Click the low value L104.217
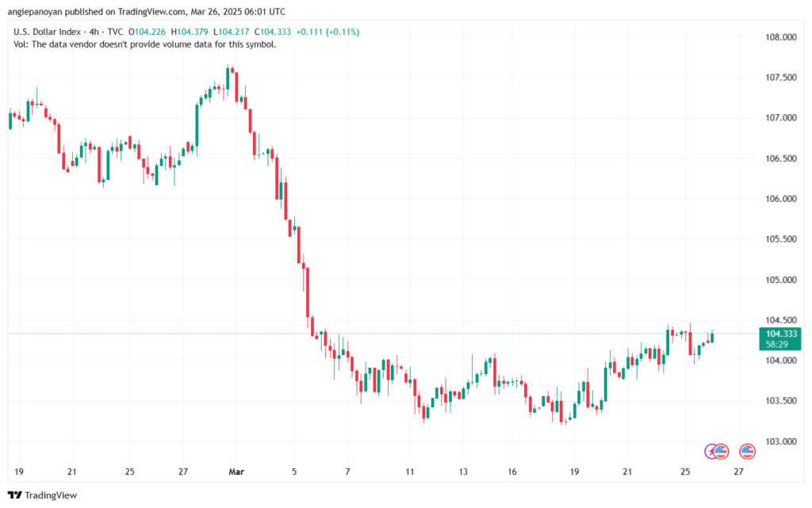The image size is (812, 508). [x=232, y=32]
